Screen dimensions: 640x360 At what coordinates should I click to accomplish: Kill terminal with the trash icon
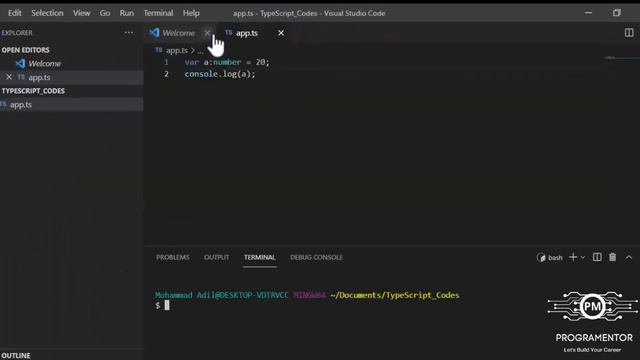coord(613,257)
